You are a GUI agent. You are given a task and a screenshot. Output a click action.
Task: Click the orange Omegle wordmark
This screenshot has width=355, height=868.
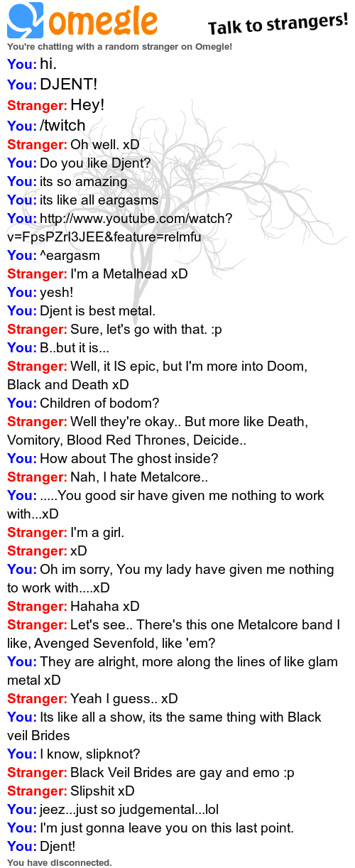(102, 21)
